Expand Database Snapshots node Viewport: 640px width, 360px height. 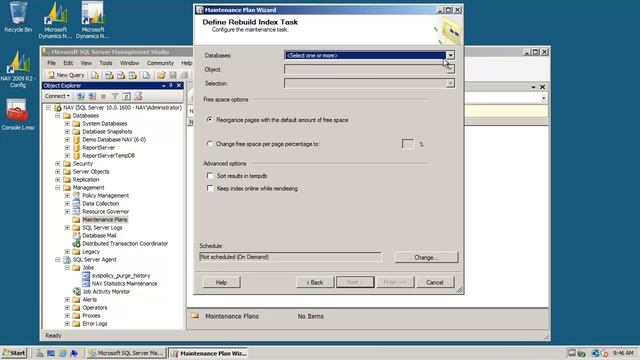click(x=67, y=131)
